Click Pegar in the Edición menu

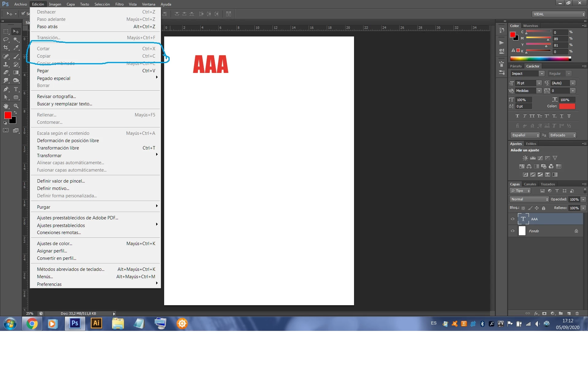coord(43,71)
